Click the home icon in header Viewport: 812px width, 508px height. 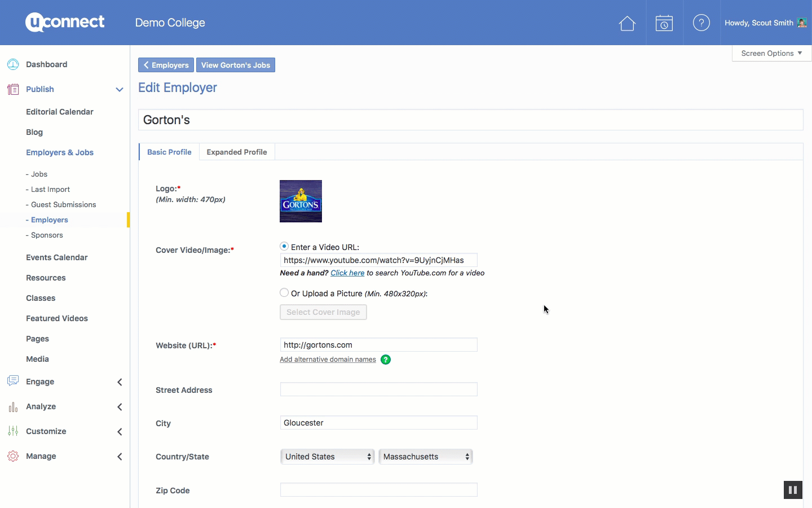[627, 23]
